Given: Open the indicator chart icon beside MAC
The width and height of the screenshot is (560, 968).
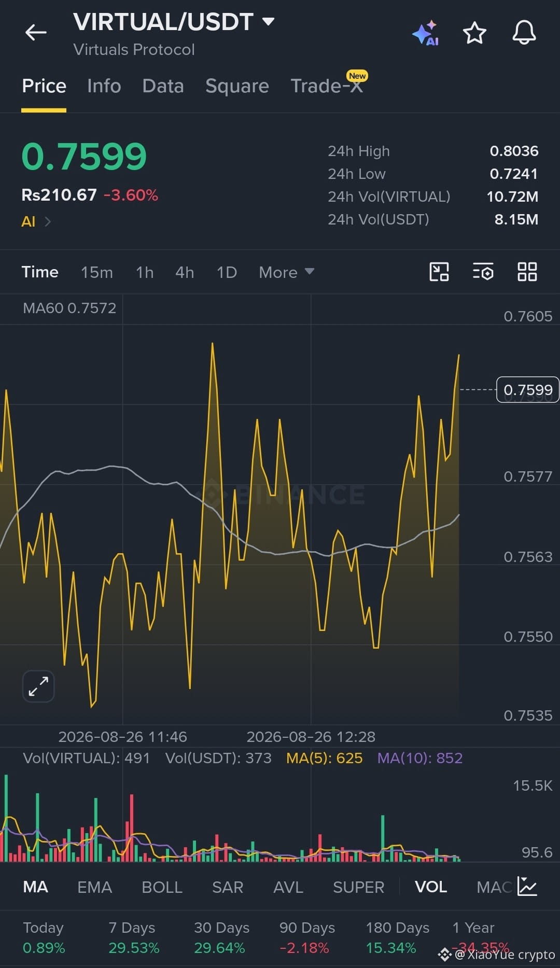Looking at the screenshot, I should point(527,887).
